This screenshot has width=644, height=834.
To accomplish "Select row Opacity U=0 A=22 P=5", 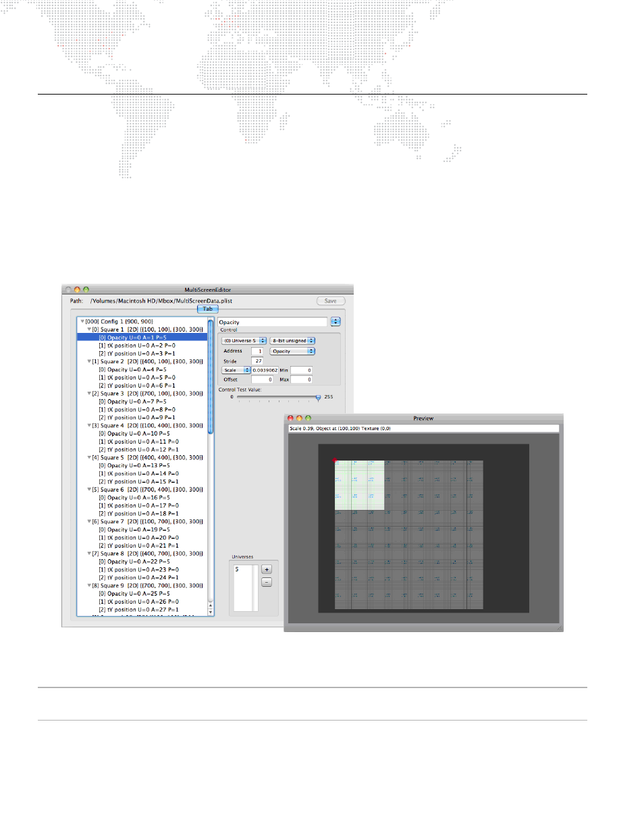I will point(142,562).
